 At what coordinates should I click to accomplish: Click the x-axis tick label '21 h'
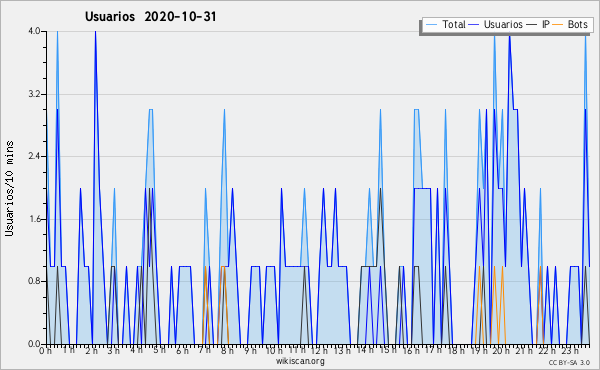(524, 350)
